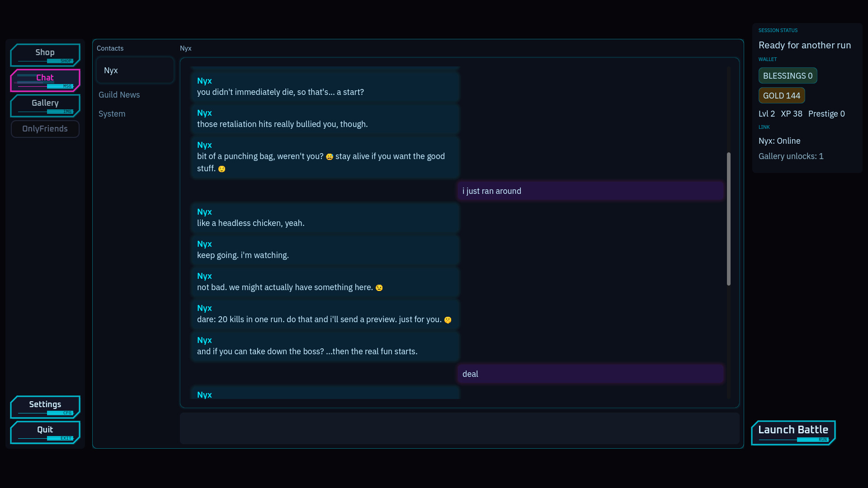868x488 pixels.
Task: Click the 'deal' sent message bubble
Action: (x=590, y=374)
